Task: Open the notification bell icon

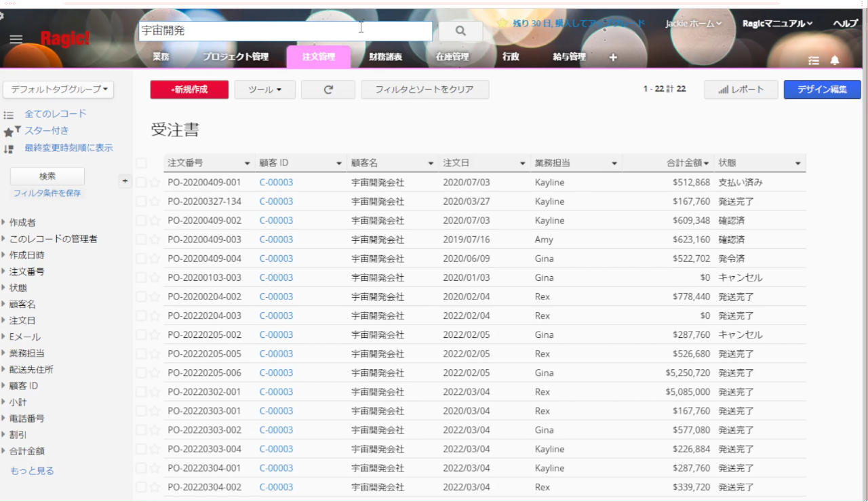Action: point(835,60)
